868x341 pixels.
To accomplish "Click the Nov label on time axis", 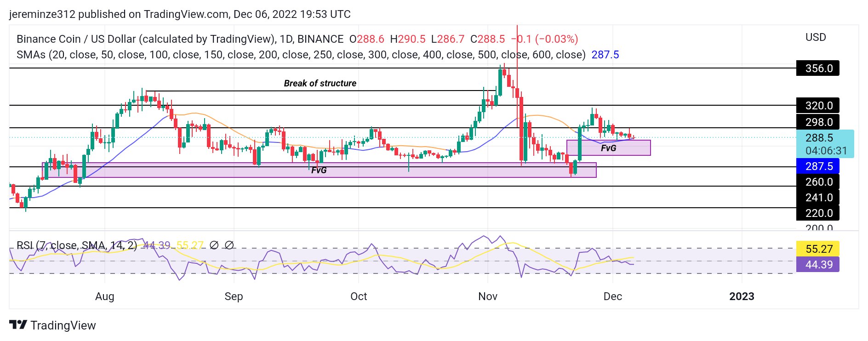I will pyautogui.click(x=488, y=296).
